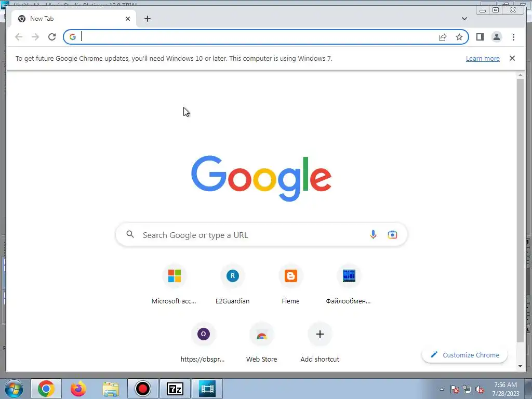Screen dimensions: 532x399
Task: Click the Search Google or type a URL box
Action: (261, 234)
